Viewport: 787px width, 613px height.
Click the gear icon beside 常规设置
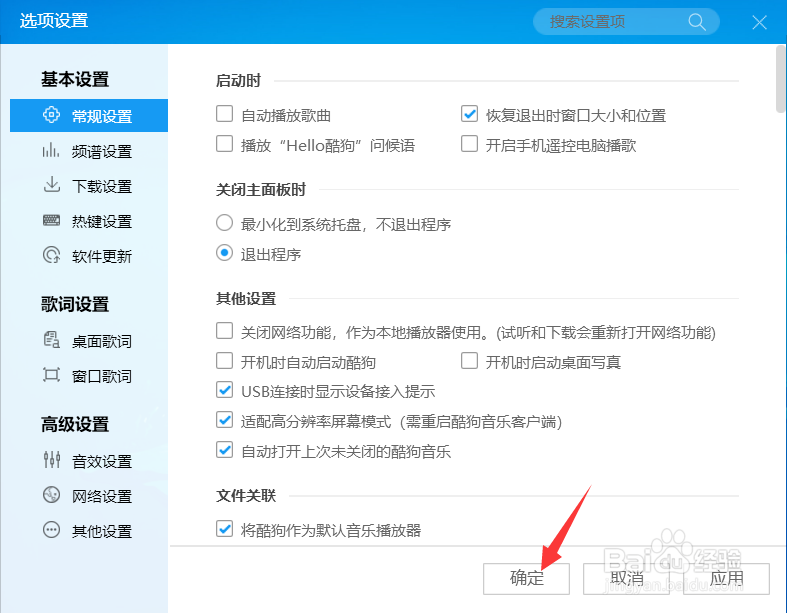(51, 115)
